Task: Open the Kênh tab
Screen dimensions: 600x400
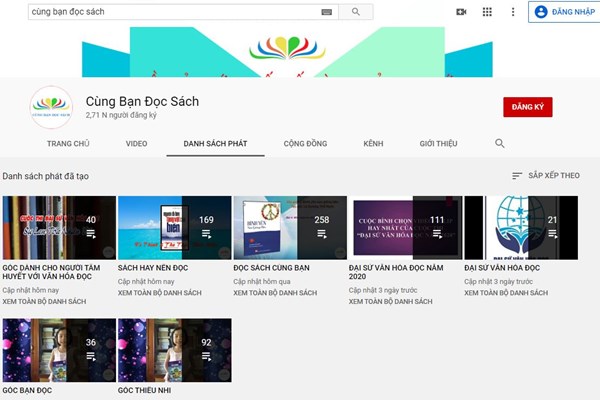Action: click(x=373, y=144)
